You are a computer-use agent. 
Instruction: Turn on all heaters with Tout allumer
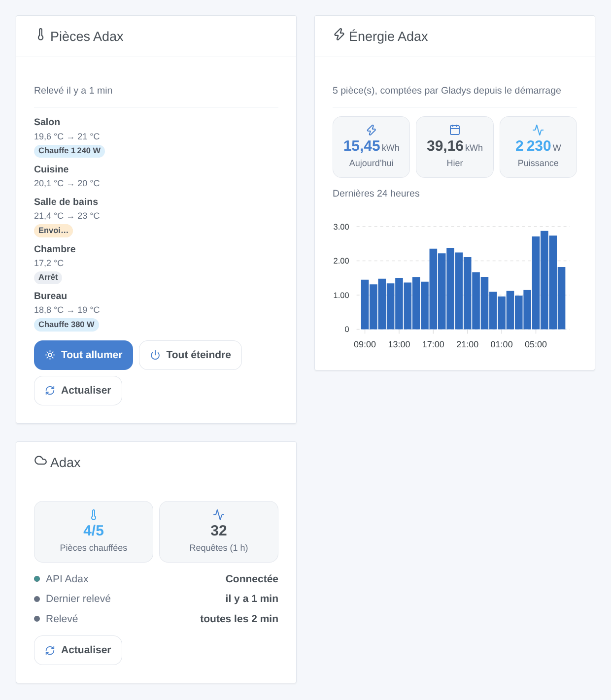pyautogui.click(x=83, y=355)
